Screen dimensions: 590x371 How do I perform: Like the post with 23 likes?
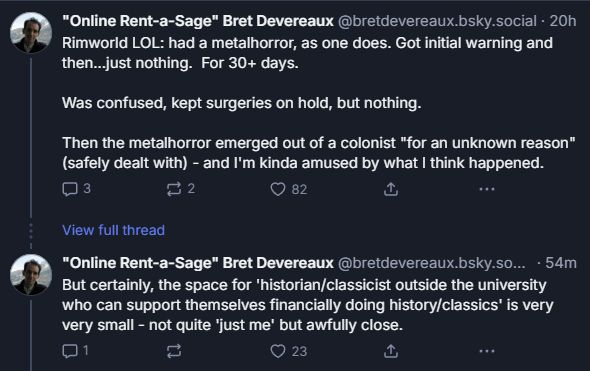(278, 351)
